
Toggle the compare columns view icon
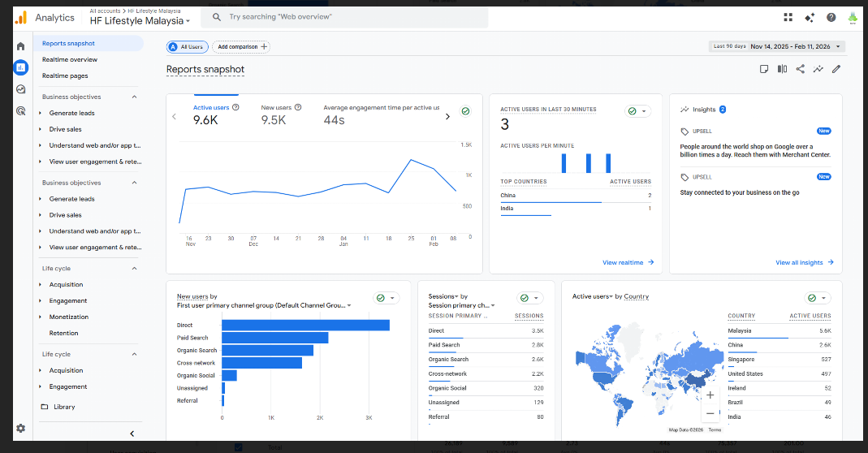click(x=782, y=69)
